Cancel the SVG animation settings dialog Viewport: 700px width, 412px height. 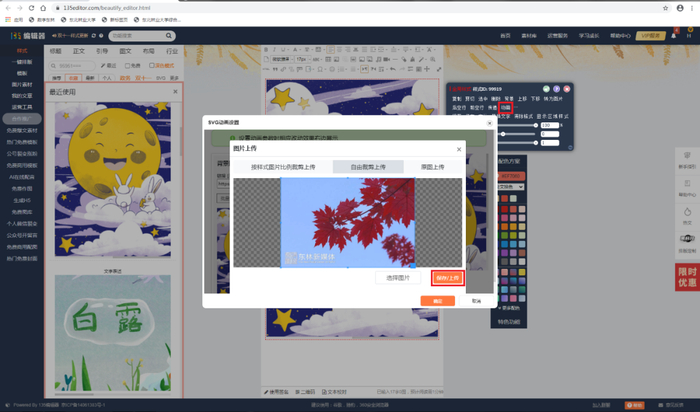click(476, 301)
